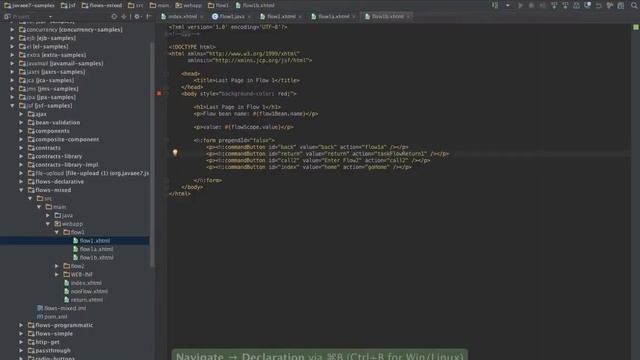
Task: Select flow1a.xhtml in the project tree
Action: (x=93, y=249)
